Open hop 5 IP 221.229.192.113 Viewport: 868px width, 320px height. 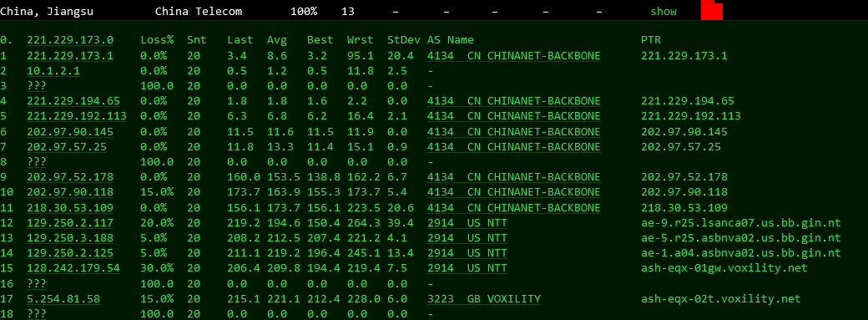(77, 116)
